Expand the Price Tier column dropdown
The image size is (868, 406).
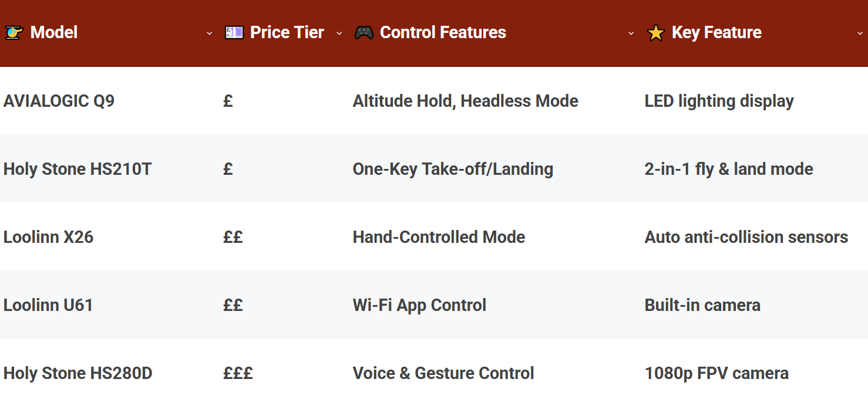339,33
